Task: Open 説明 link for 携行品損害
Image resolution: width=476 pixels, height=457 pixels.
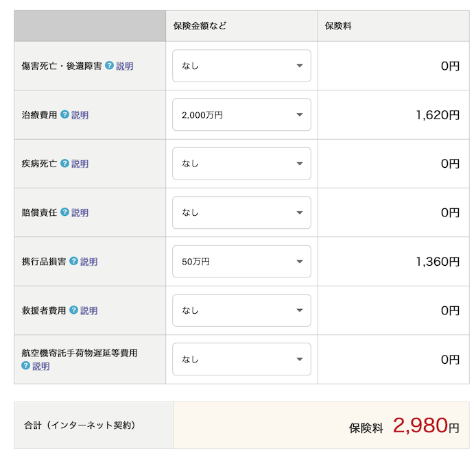Action: (89, 262)
